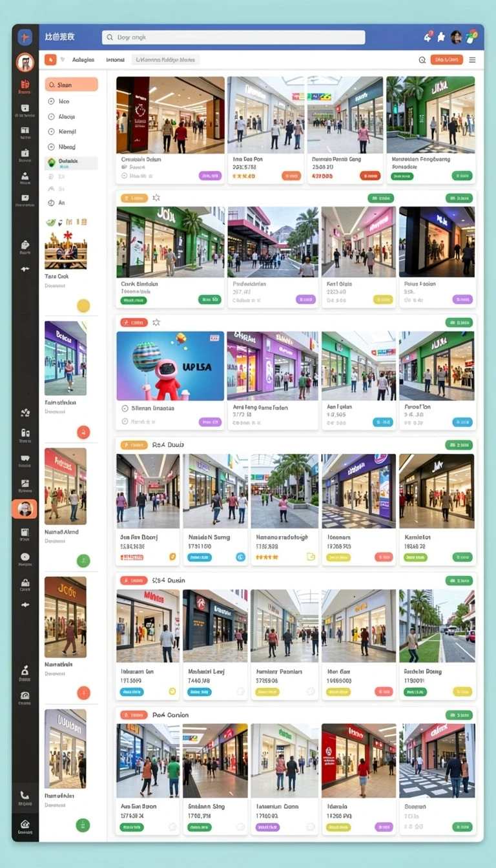The width and height of the screenshot is (496, 868).
Task: Click the multicolored app icon at the top-right
Action: (471, 37)
